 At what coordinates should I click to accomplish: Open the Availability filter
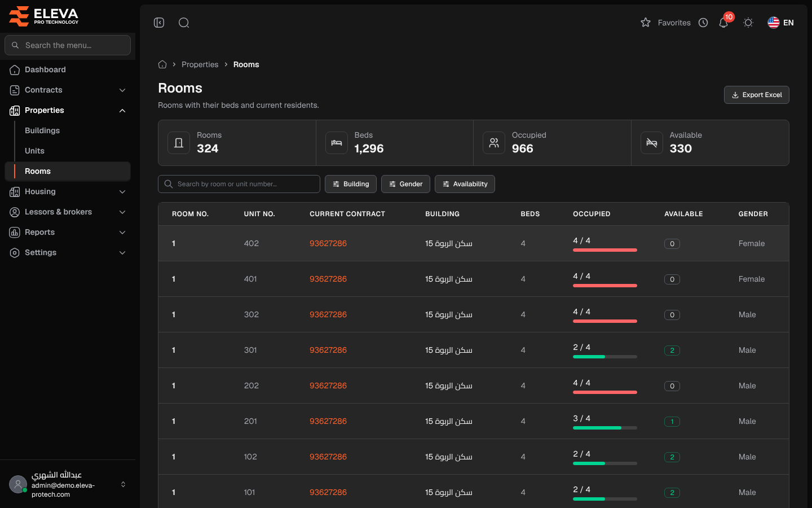[465, 184]
